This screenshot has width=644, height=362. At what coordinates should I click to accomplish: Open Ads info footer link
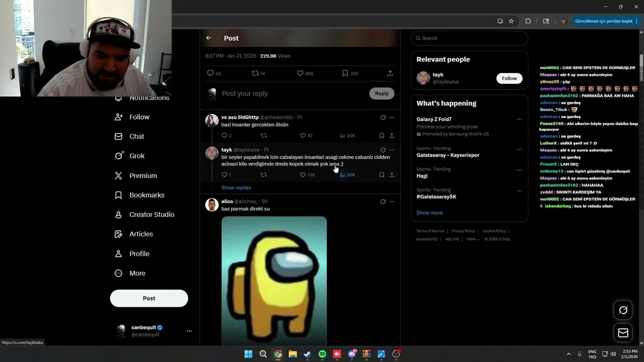[x=452, y=239]
